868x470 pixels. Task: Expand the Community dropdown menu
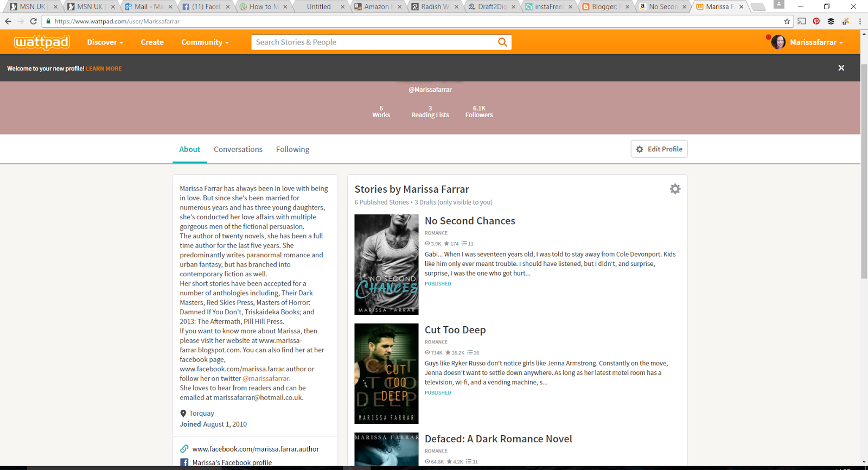click(x=205, y=42)
